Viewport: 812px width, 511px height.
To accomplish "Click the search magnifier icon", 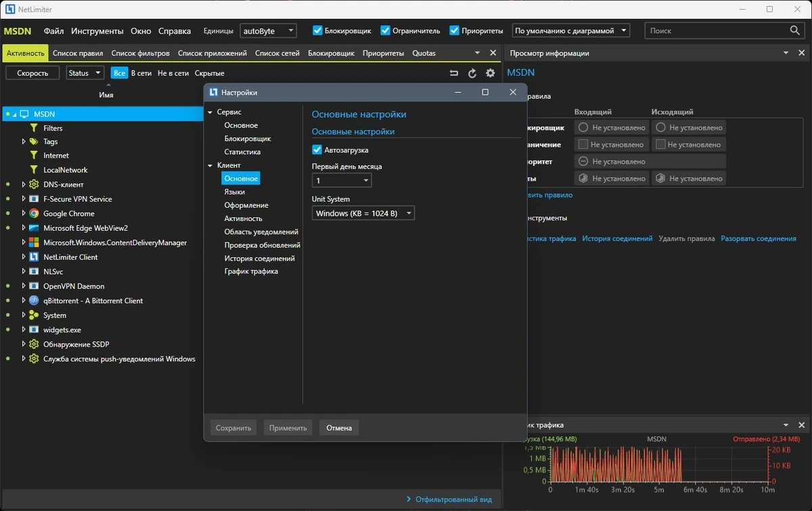I will (x=795, y=30).
